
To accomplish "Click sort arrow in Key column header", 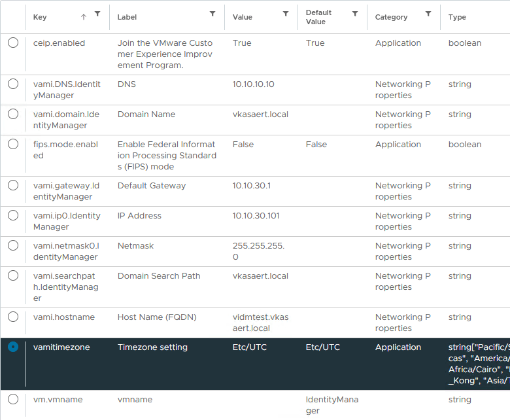I will 83,16.
